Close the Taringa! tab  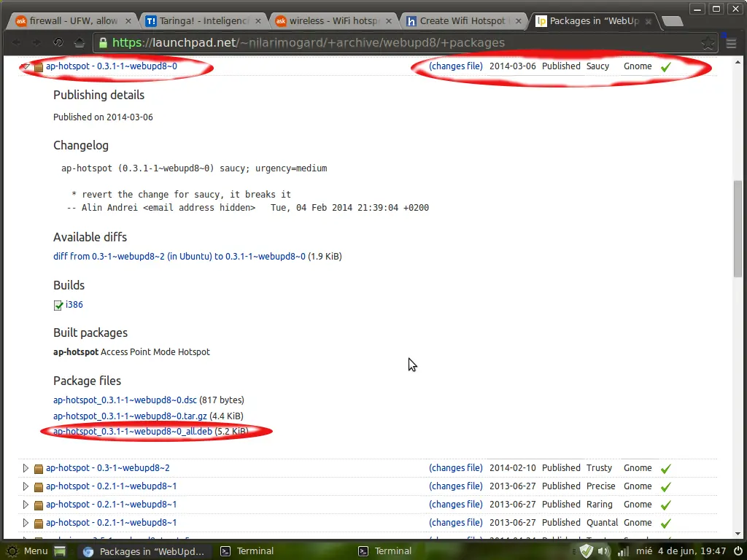click(258, 21)
